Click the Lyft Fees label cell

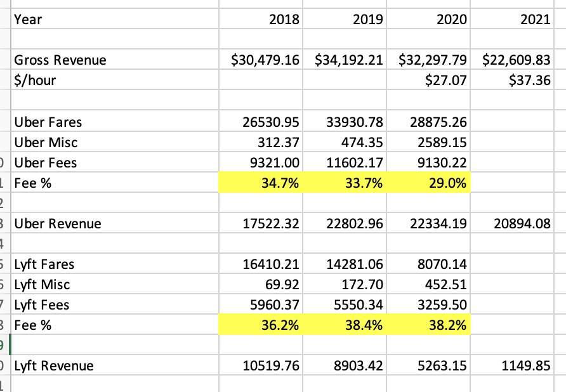coord(115,304)
